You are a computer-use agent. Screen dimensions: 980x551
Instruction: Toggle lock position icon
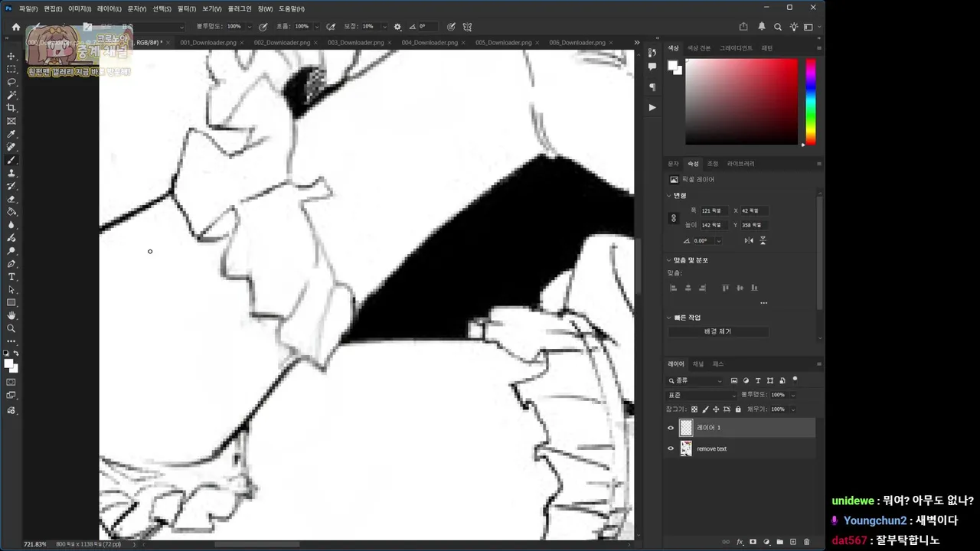(x=717, y=409)
